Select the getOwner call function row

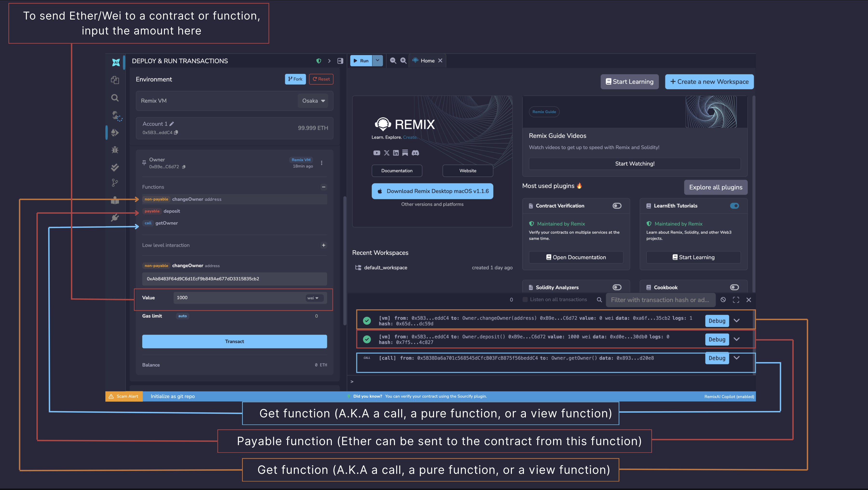235,223
